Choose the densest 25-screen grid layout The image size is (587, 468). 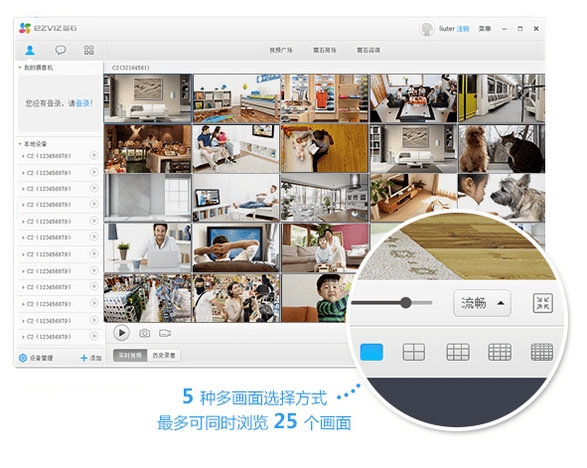[x=542, y=352]
